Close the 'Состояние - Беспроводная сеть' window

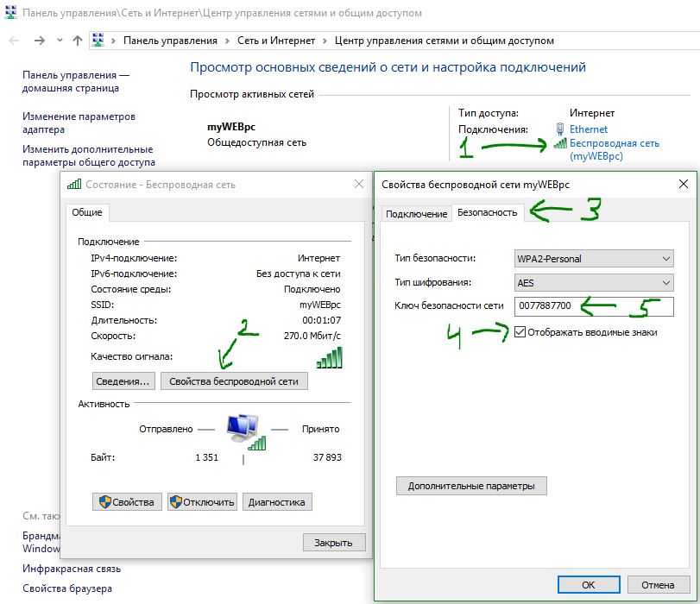(359, 184)
